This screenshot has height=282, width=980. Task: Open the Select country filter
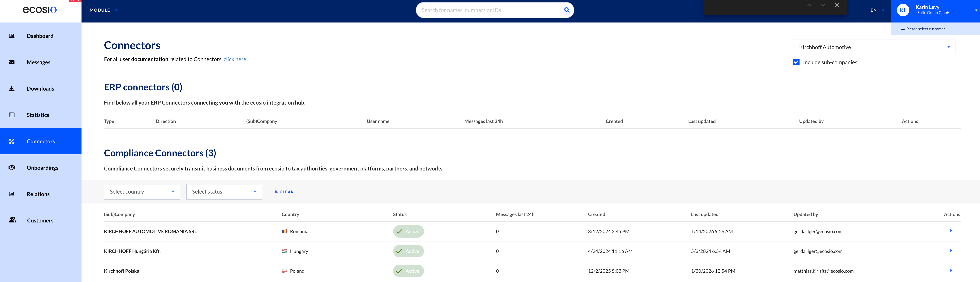142,192
